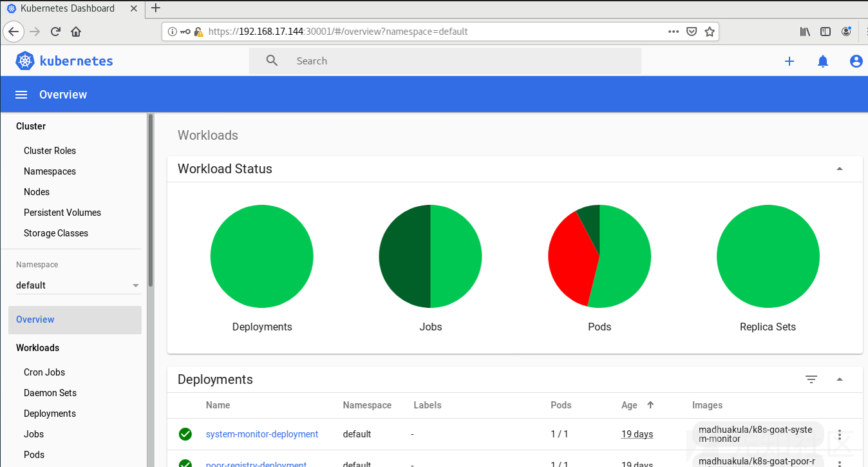
Task: Open Pods in sidebar
Action: (x=34, y=455)
